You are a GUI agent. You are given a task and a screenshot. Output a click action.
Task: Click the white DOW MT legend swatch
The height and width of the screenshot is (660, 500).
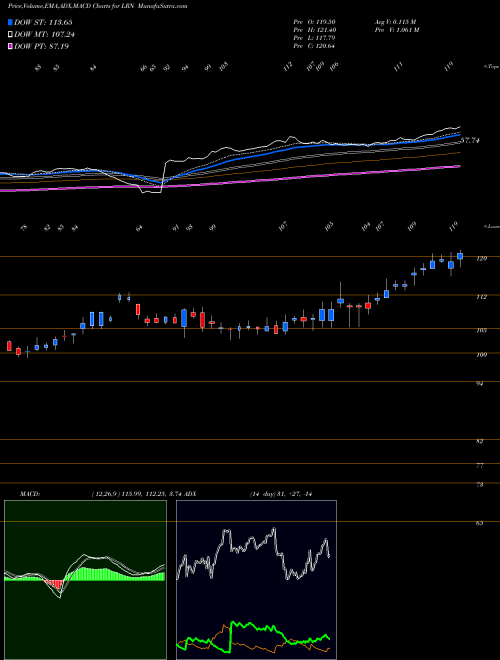click(10, 35)
